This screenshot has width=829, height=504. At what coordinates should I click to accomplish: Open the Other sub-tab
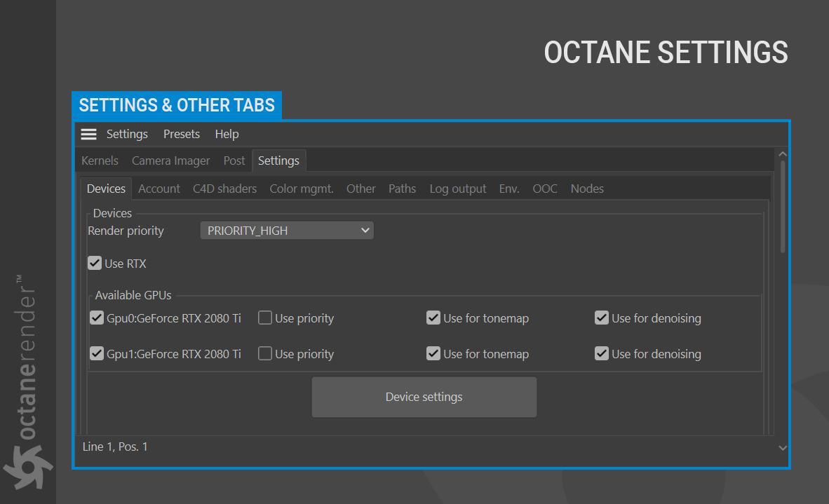(361, 189)
